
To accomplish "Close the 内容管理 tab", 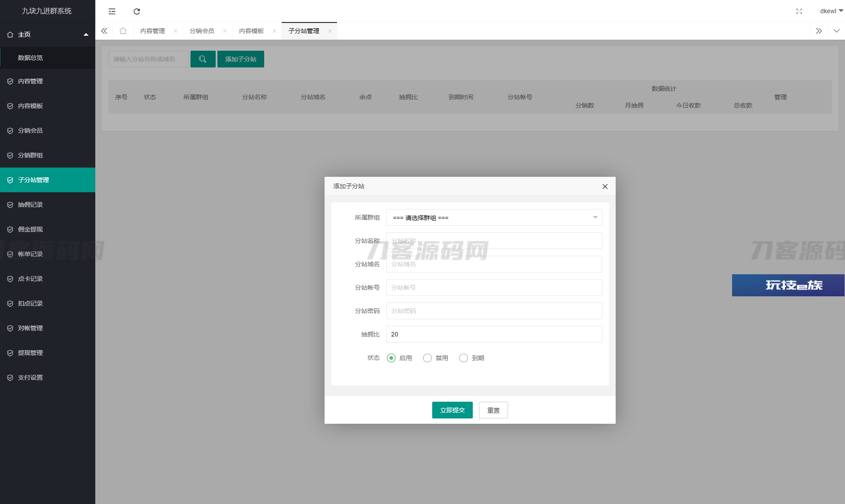I will (x=176, y=31).
